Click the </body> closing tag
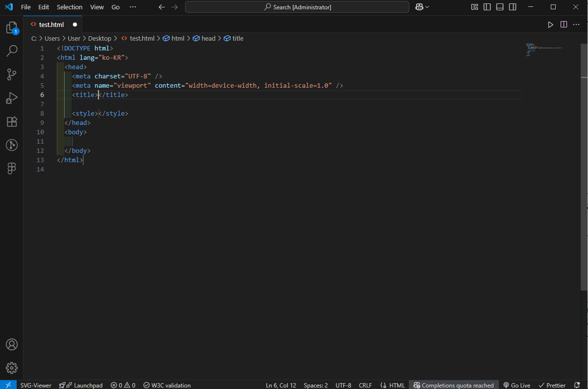The width and height of the screenshot is (588, 389). pos(77,150)
